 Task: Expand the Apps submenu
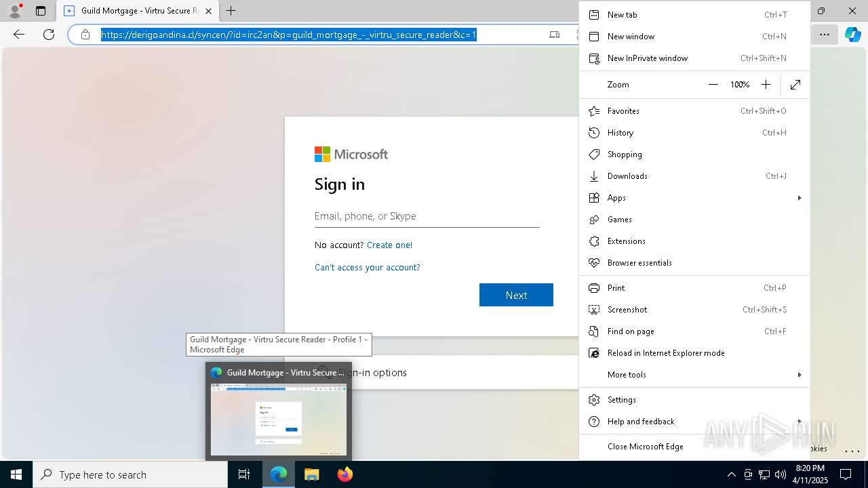(x=694, y=198)
